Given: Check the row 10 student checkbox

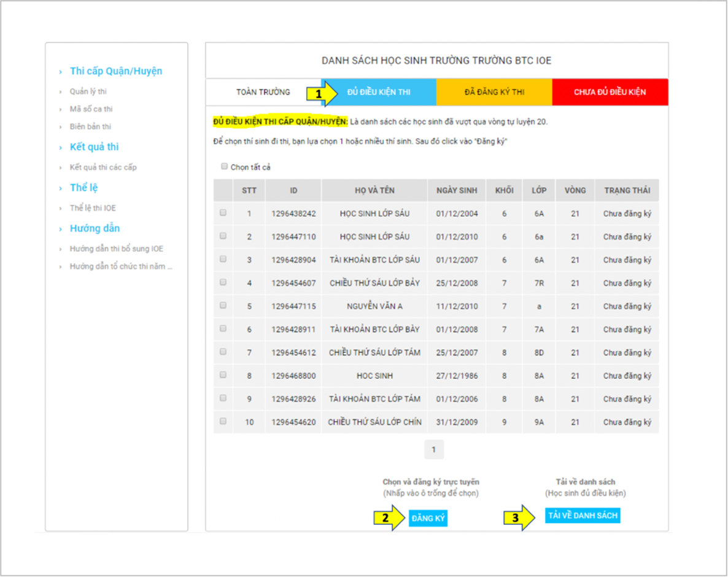Looking at the screenshot, I should tap(223, 422).
